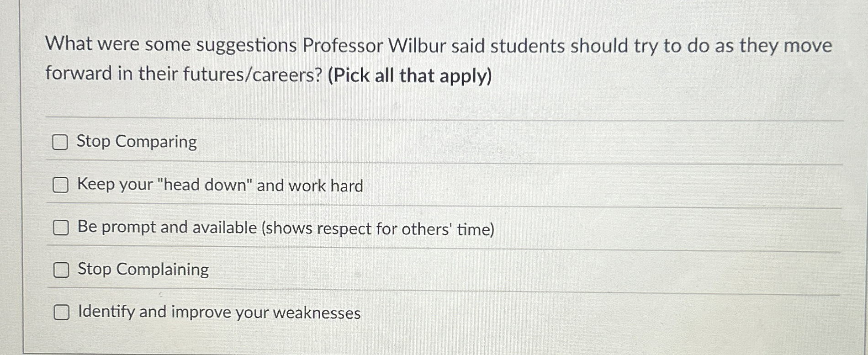Check the "Stop Comparing" checkbox
This screenshot has height=355, width=868.
(61, 143)
